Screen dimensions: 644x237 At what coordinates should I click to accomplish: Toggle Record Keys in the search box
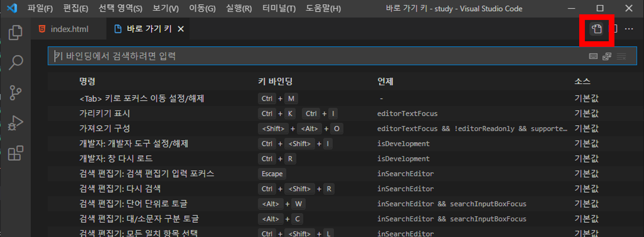point(593,56)
